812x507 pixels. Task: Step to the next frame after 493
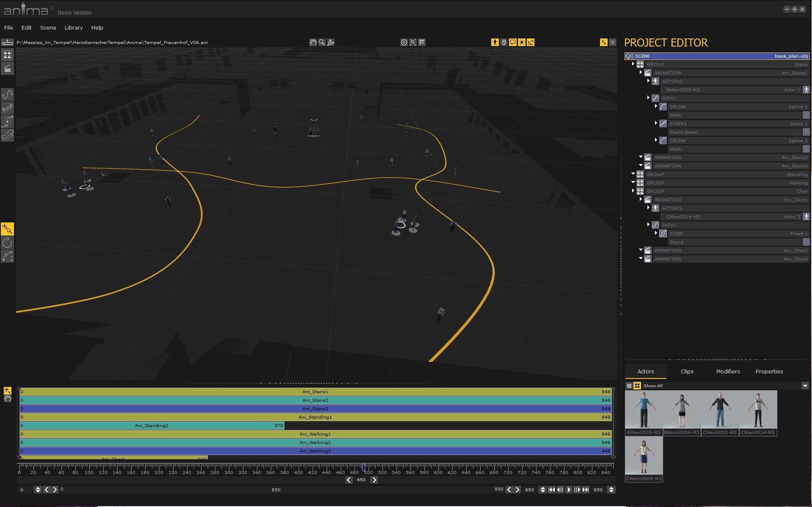[374, 480]
